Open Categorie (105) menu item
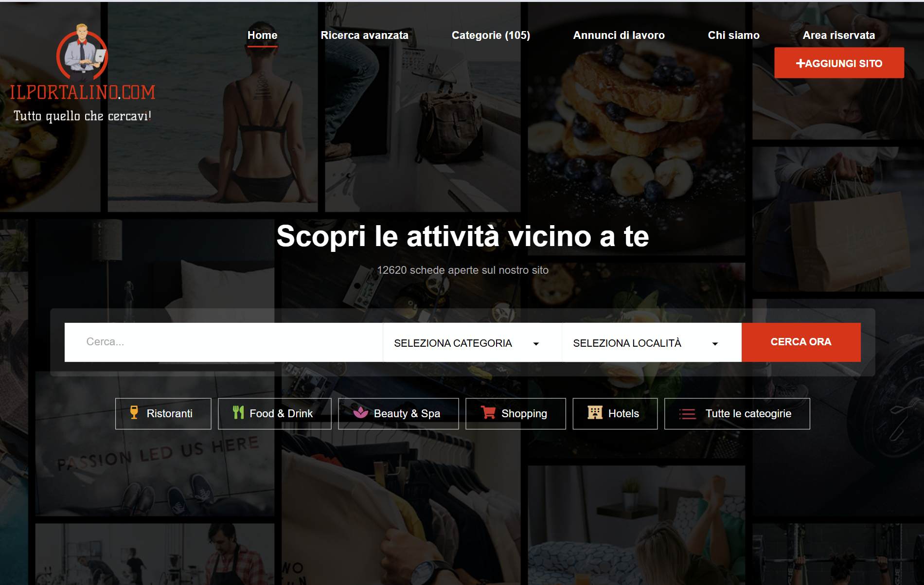Image resolution: width=924 pixels, height=585 pixels. coord(491,35)
